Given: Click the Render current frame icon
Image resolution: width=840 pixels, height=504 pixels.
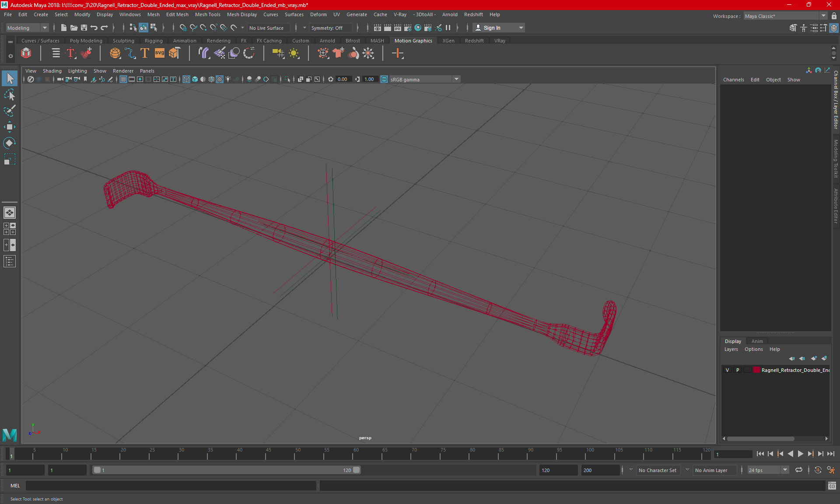Looking at the screenshot, I should tap(388, 28).
